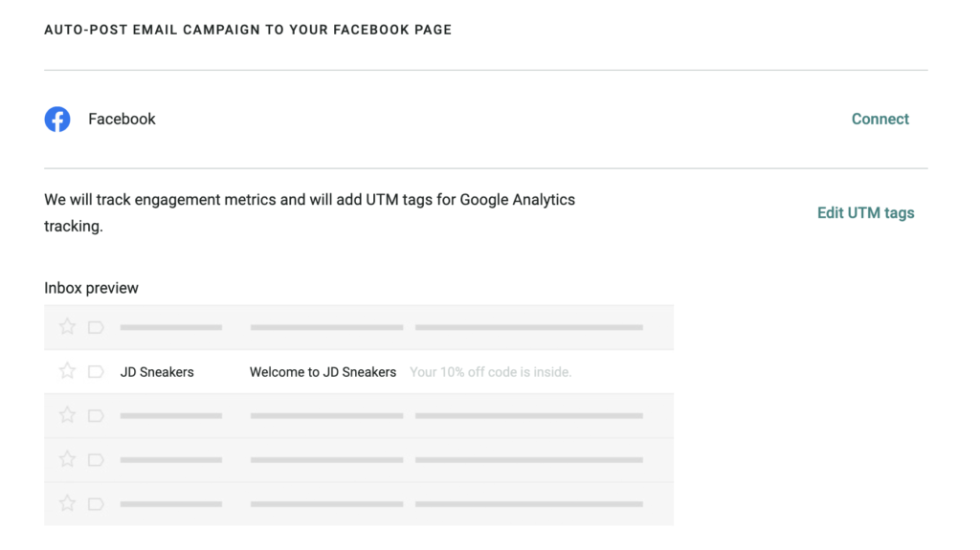Star the first placeholder inbox row
This screenshot has width=980, height=550.
(67, 327)
